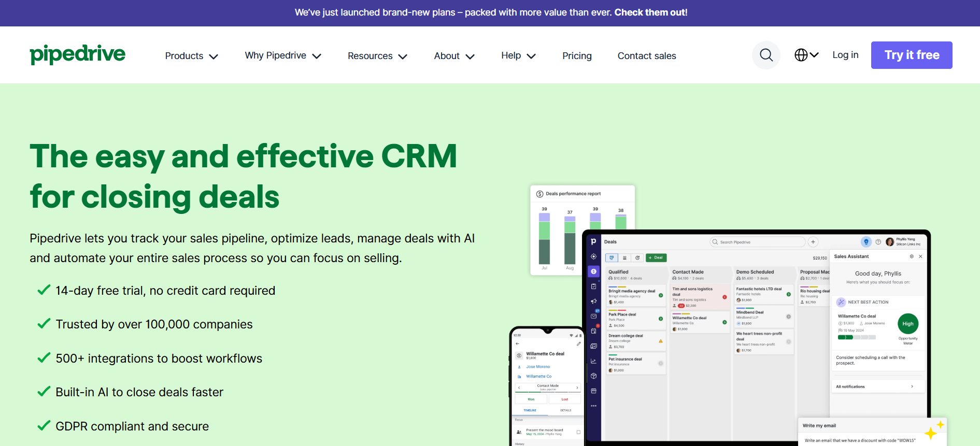The width and height of the screenshot is (980, 446).
Task: Click the green + Deal button
Action: [656, 257]
